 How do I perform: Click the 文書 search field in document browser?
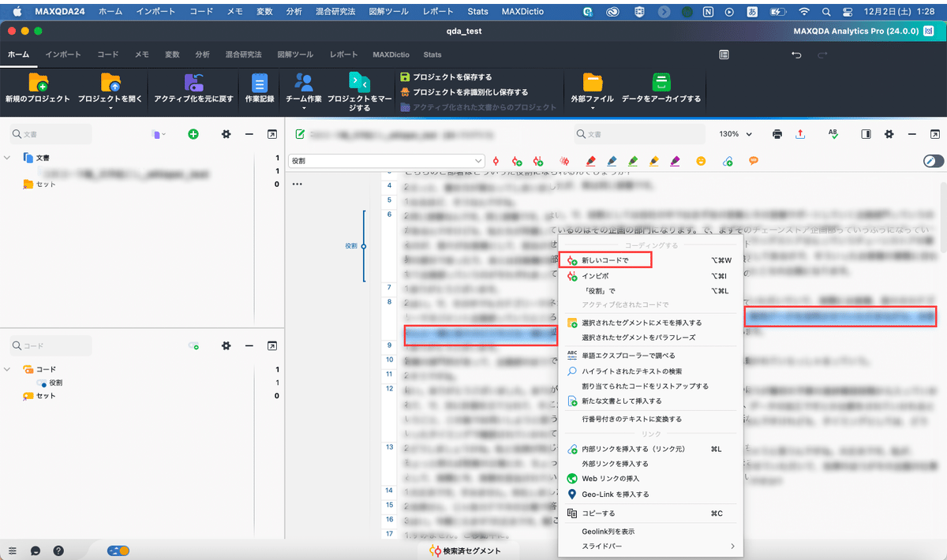(639, 134)
